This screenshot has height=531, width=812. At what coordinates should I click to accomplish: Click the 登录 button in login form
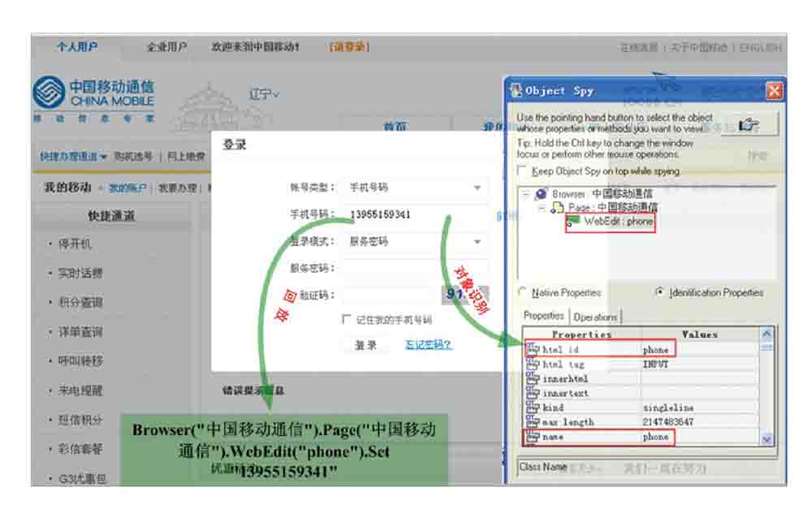pos(365,345)
